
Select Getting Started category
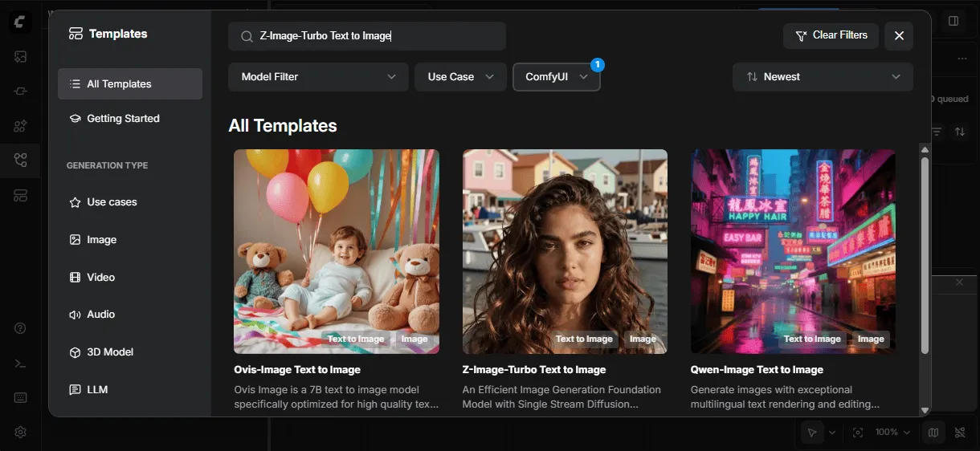click(130, 119)
